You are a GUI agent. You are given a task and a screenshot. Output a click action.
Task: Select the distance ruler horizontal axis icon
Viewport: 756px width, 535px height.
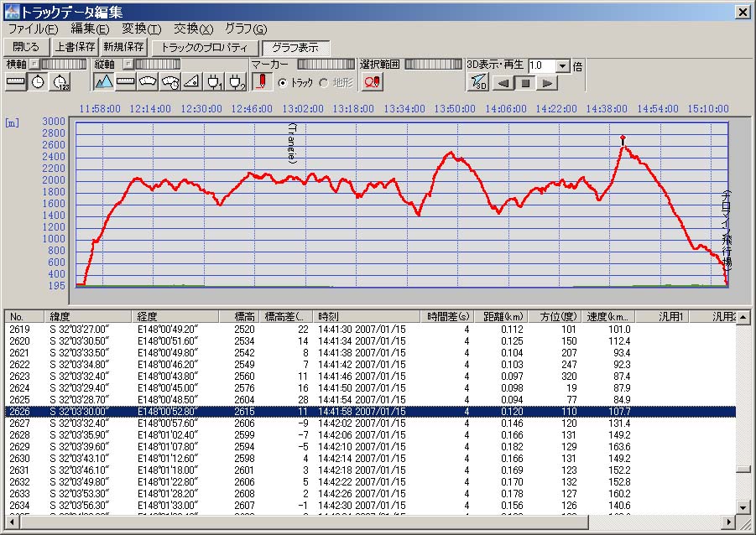coord(16,81)
